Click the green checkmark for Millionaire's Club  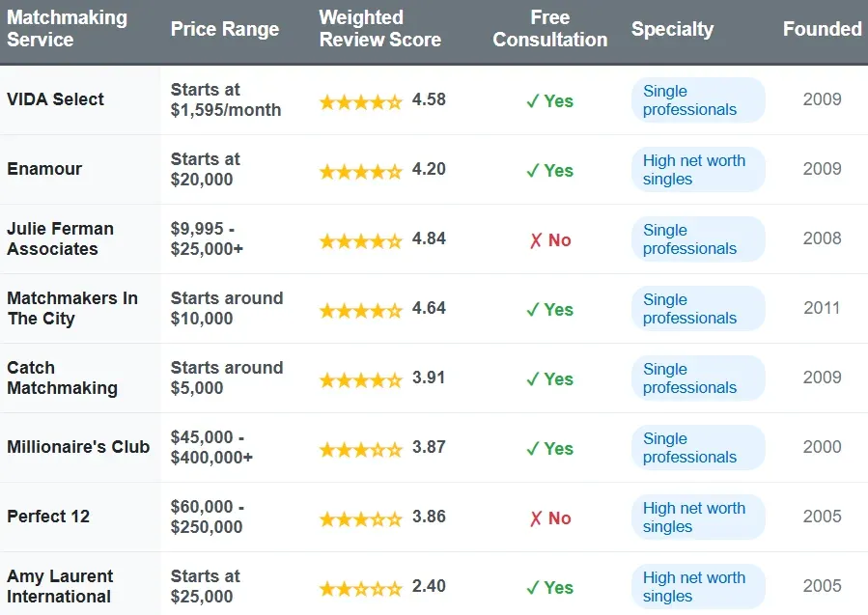point(532,449)
